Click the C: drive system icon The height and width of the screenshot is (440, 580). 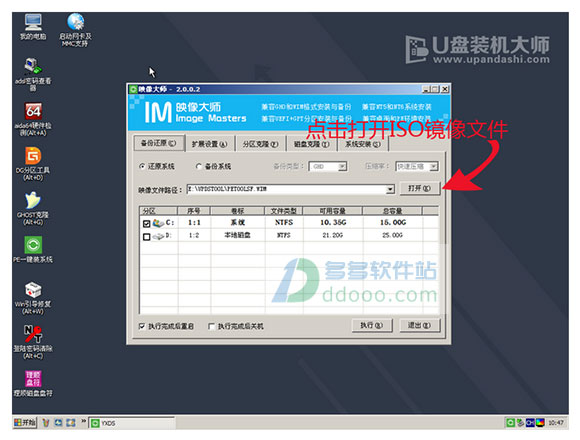158,223
